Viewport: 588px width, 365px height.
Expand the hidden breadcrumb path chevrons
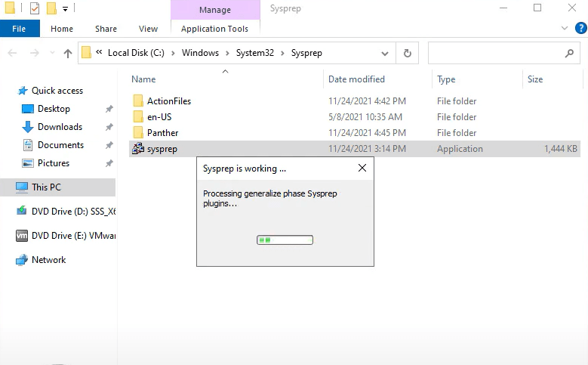click(99, 52)
